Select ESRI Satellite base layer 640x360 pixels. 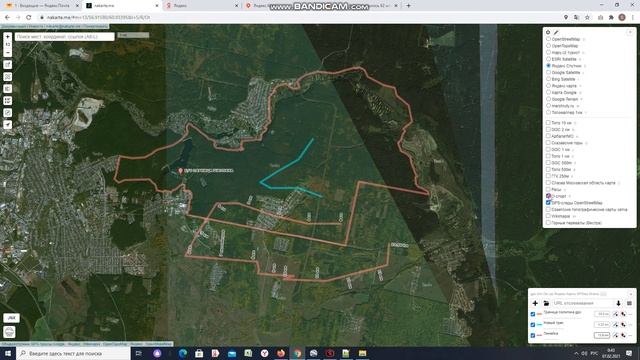(x=548, y=59)
